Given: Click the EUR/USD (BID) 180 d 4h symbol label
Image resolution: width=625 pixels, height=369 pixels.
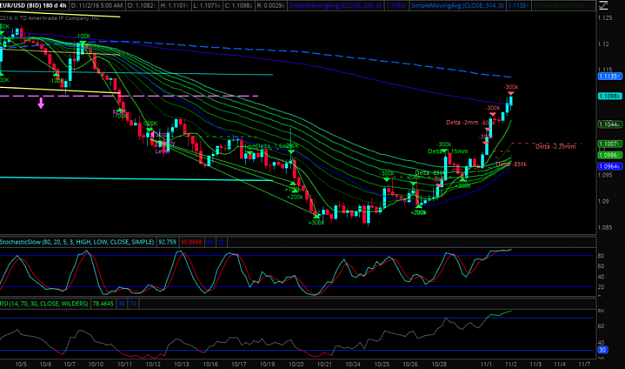Looking at the screenshot, I should (x=33, y=6).
